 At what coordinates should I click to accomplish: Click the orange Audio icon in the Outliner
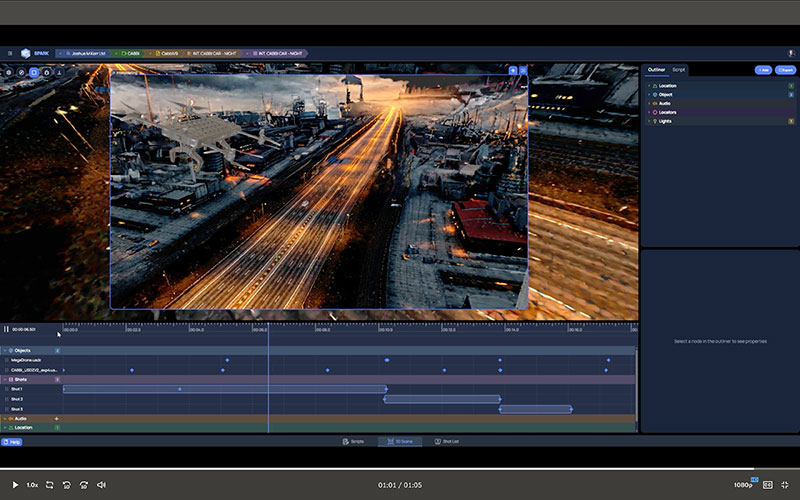[655, 103]
